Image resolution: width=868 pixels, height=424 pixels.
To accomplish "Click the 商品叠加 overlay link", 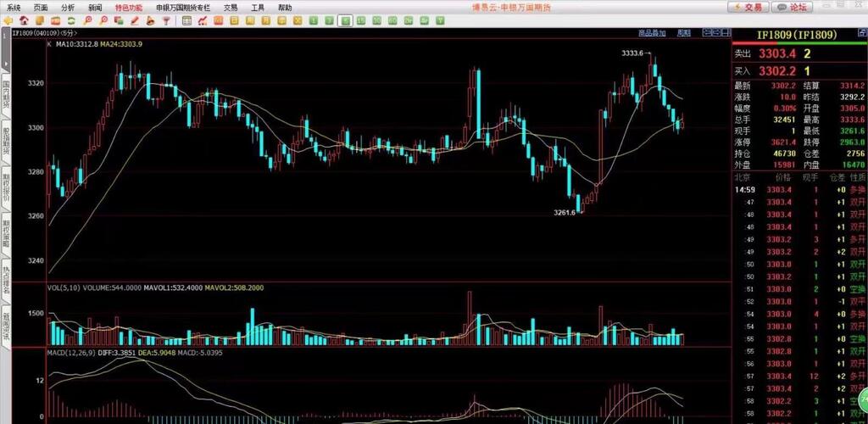I will tap(652, 33).
